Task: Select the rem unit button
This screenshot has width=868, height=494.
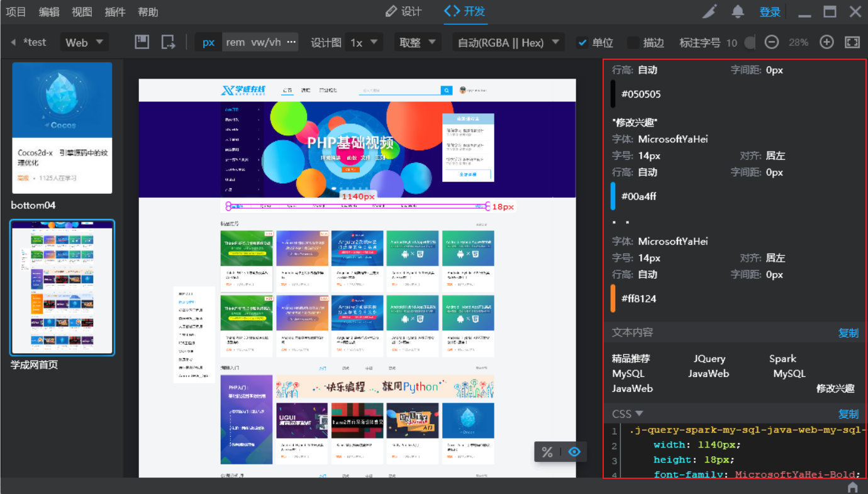Action: click(235, 42)
